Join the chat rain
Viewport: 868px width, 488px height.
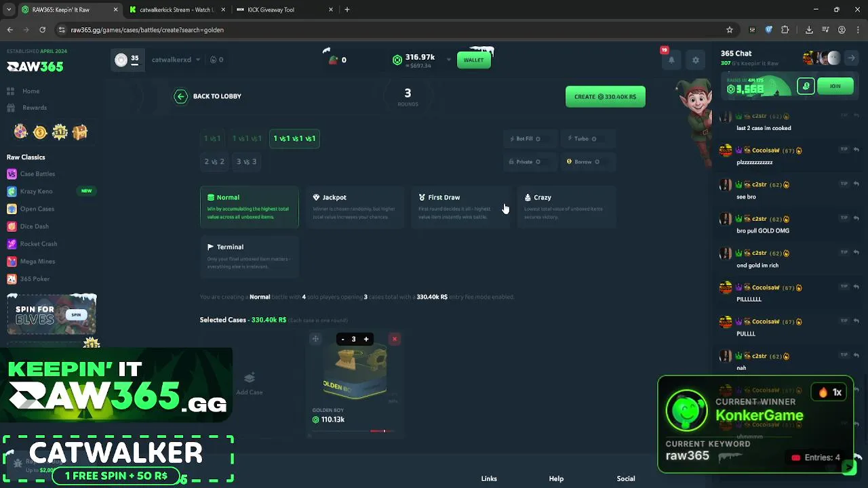835,86
